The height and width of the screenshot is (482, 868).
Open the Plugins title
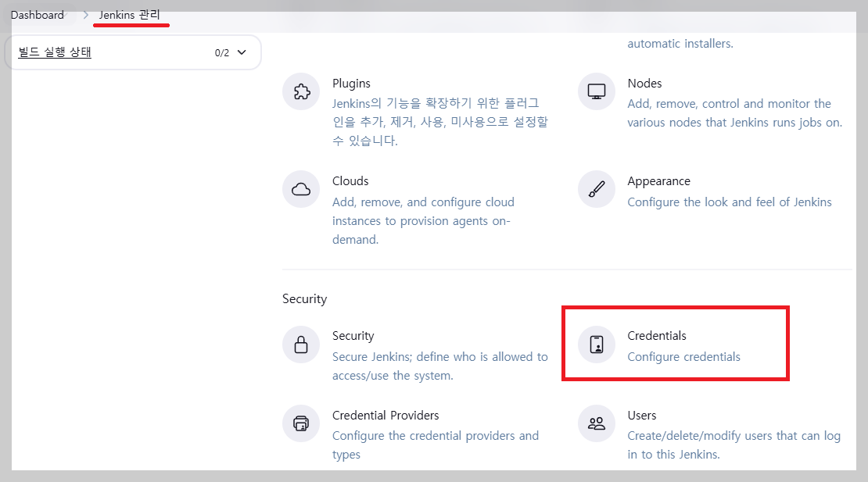(351, 84)
